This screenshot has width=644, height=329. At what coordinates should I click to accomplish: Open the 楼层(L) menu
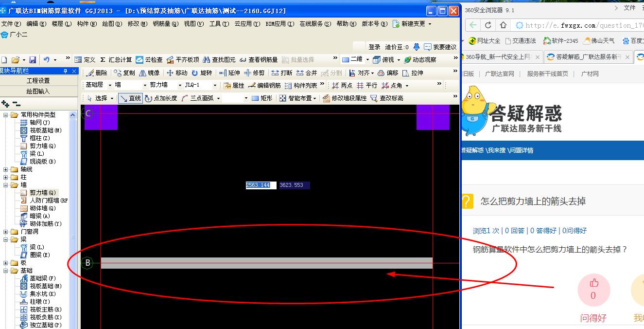tap(61, 24)
